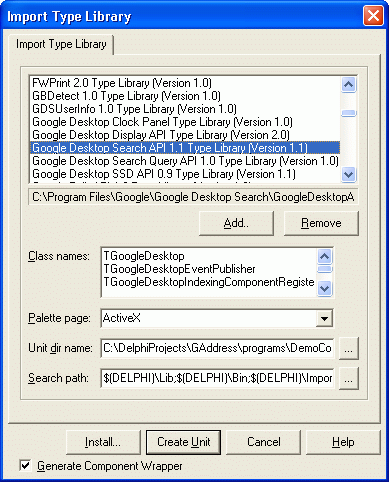Click the Class names scrollbar thumb
This screenshot has width=389, height=482.
coord(324,269)
